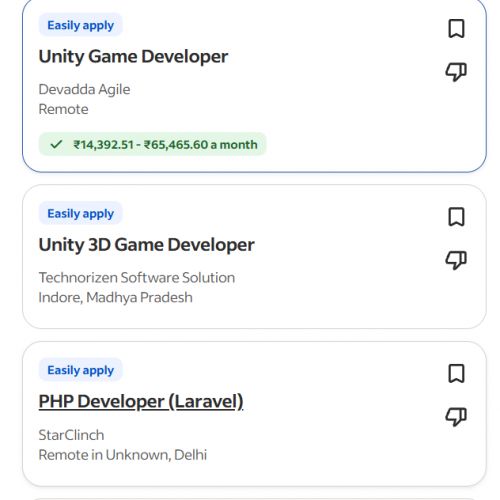Click the location Indore, Madhya Pradesh
500x500 pixels.
coord(116,298)
